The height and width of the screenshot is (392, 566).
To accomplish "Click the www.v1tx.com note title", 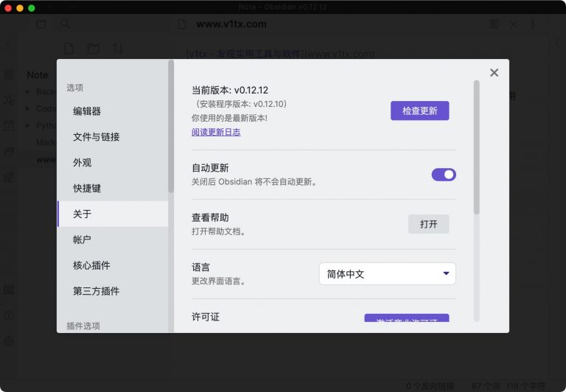I will (231, 24).
